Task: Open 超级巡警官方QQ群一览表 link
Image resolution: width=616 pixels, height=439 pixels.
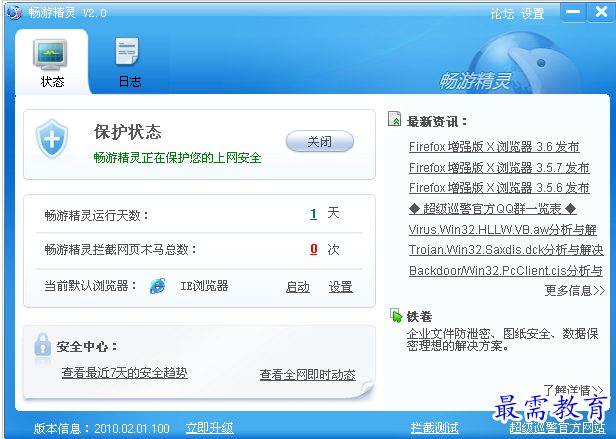Action: point(493,209)
